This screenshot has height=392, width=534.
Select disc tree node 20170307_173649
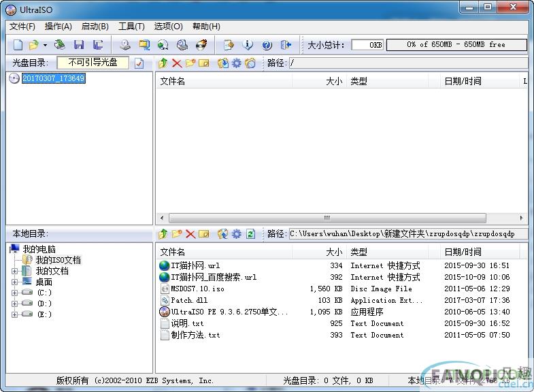[54, 78]
